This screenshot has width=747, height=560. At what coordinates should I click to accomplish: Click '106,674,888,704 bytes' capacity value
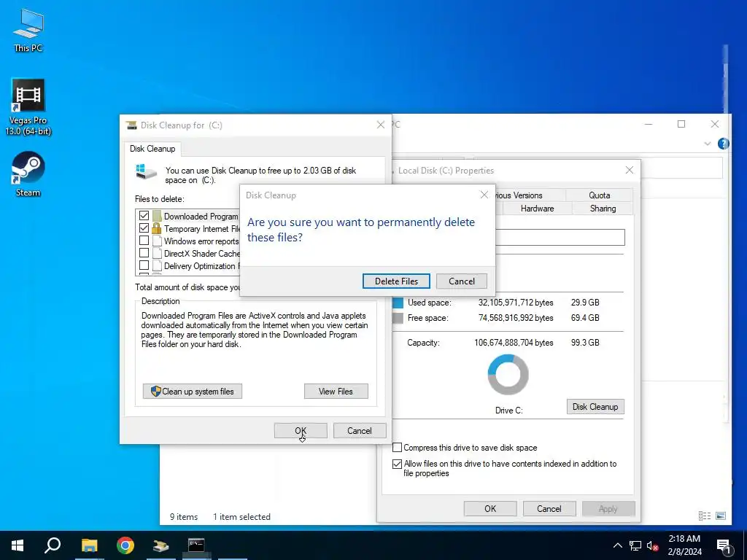(x=514, y=343)
